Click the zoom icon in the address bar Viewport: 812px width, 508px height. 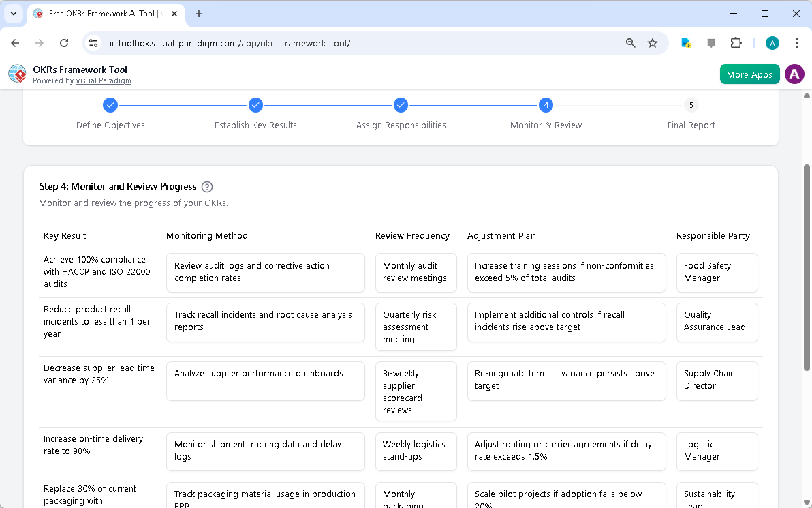point(630,42)
